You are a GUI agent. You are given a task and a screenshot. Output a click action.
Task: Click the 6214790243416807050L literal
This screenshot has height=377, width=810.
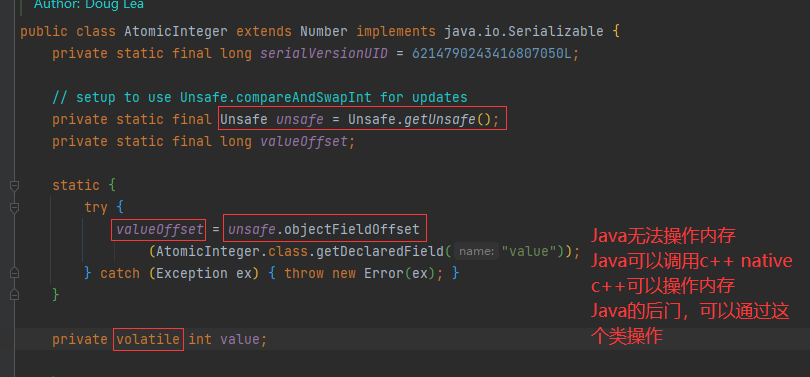(492, 54)
